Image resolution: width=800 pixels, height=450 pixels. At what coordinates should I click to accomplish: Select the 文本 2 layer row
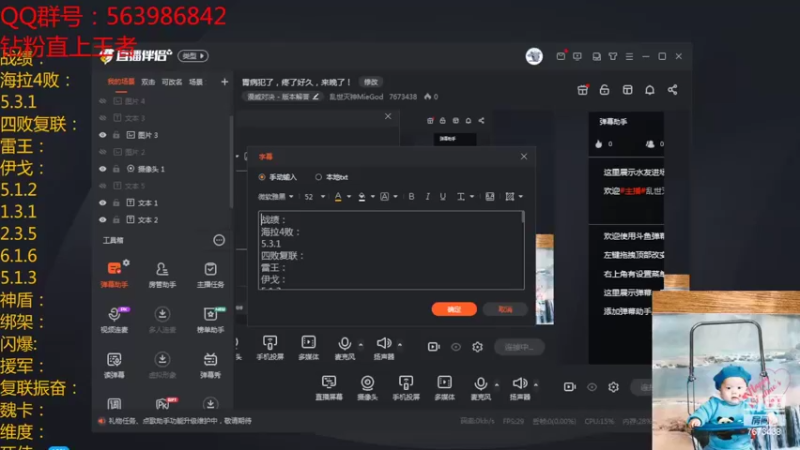[x=163, y=220]
